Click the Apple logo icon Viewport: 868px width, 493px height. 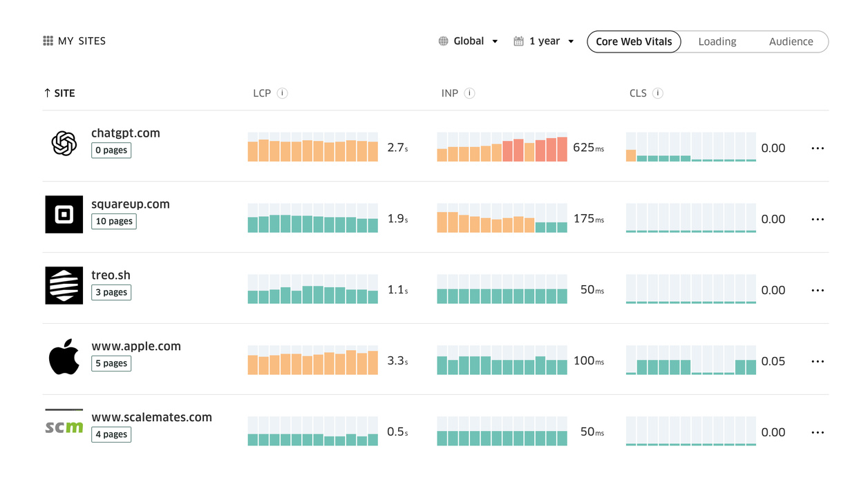(x=64, y=356)
